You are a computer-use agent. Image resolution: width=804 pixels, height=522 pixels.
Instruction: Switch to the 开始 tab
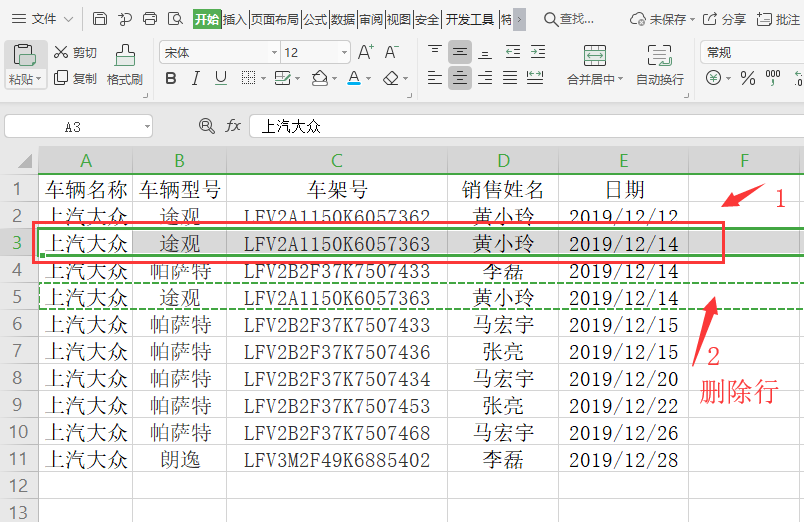tap(207, 19)
